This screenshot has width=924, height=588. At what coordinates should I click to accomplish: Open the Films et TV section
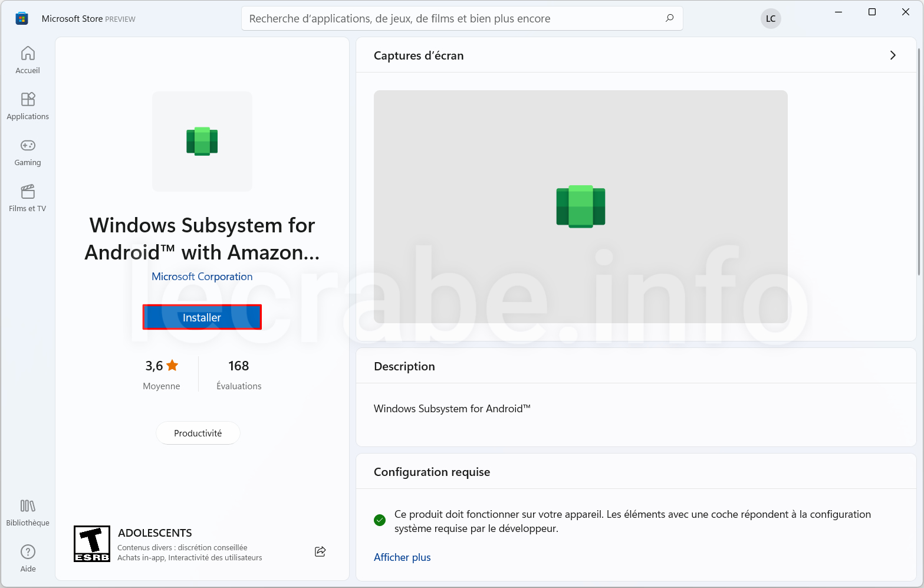point(28,198)
